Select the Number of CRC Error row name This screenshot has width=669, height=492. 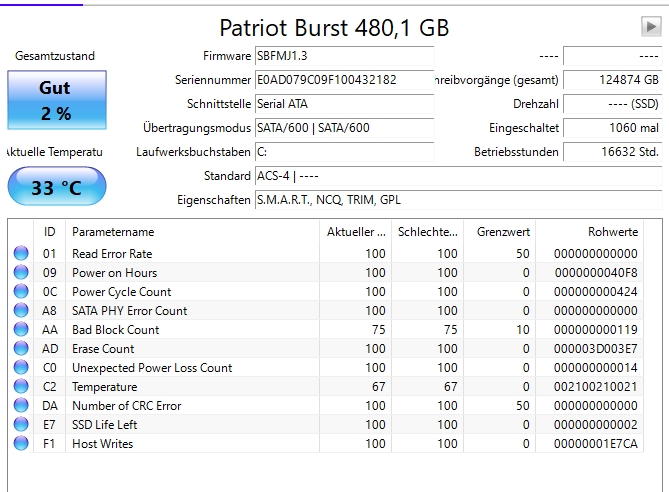(127, 405)
